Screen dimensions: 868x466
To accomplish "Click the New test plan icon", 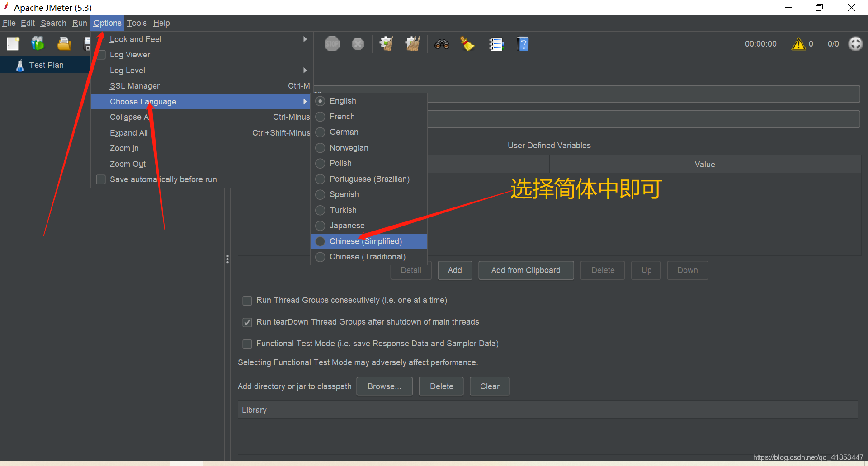I will (x=13, y=44).
